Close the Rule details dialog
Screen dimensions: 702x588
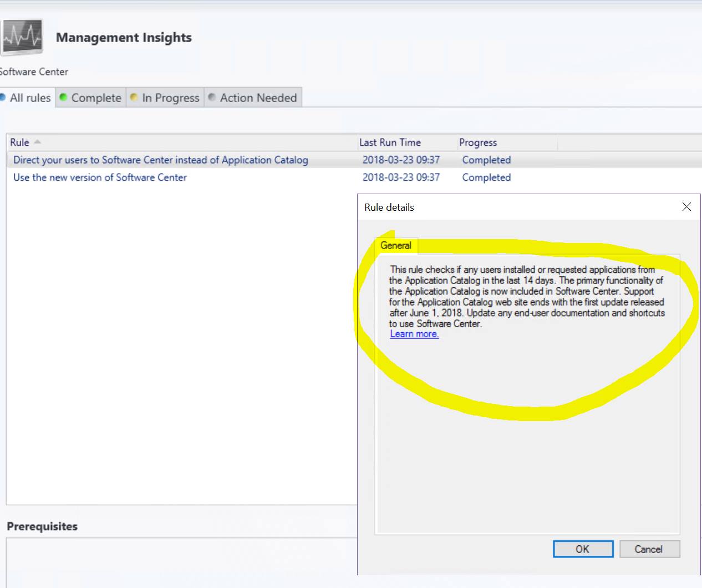(686, 207)
